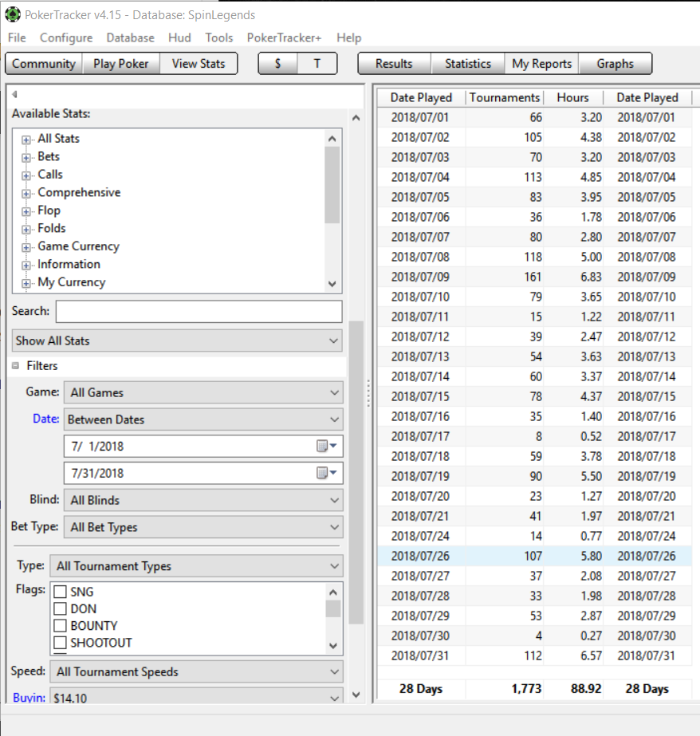Switch to the Community tab

pyautogui.click(x=44, y=63)
